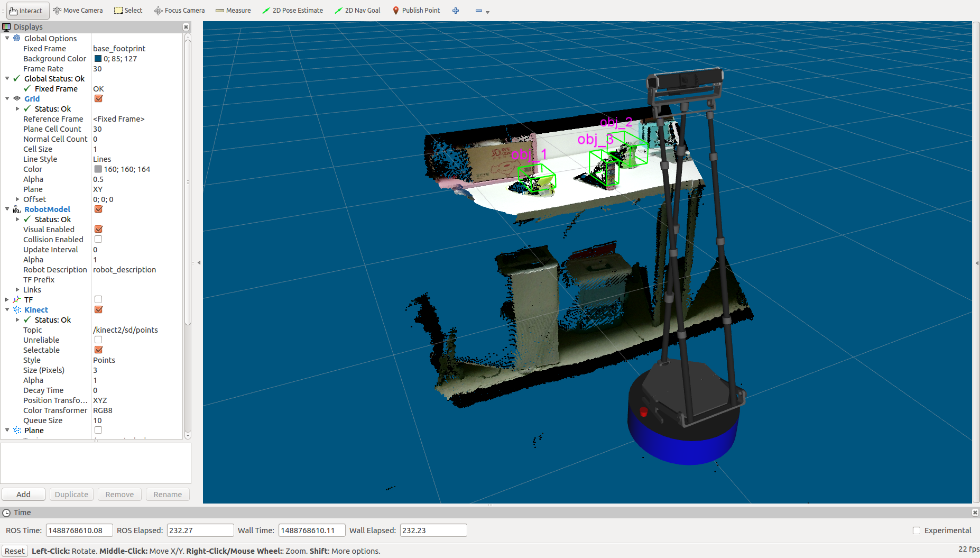Viewport: 980px width, 558px height.
Task: Collapse the Grid display tree
Action: click(7, 99)
